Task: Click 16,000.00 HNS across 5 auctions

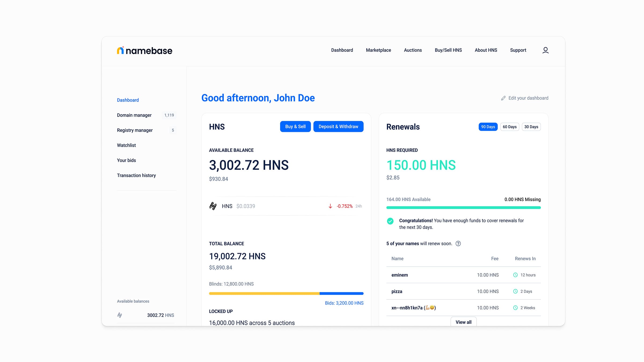Action: [252, 323]
